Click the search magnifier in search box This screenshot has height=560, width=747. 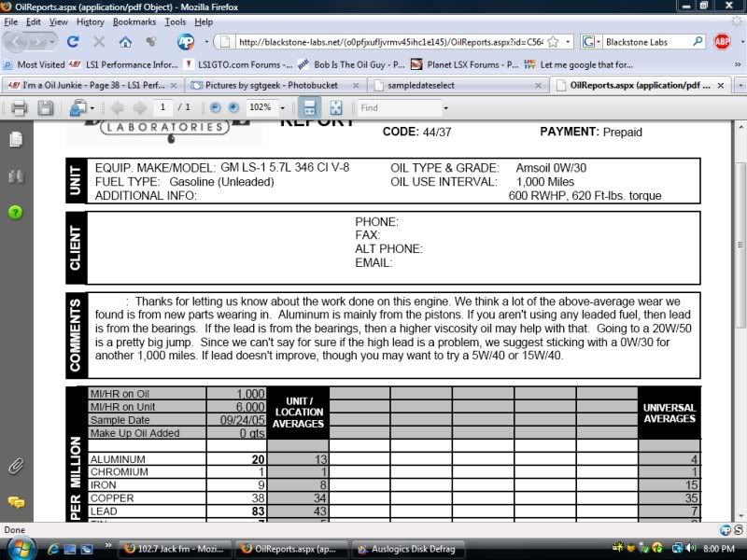[698, 41]
